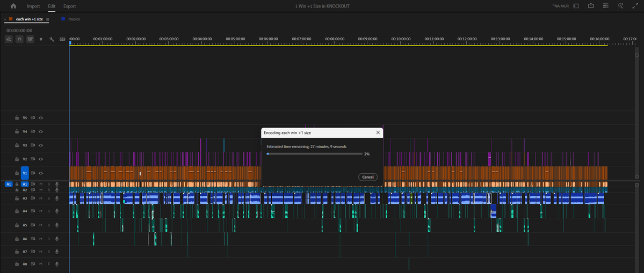Enable voice-over record on track A3
644x273 pixels.
click(x=57, y=198)
